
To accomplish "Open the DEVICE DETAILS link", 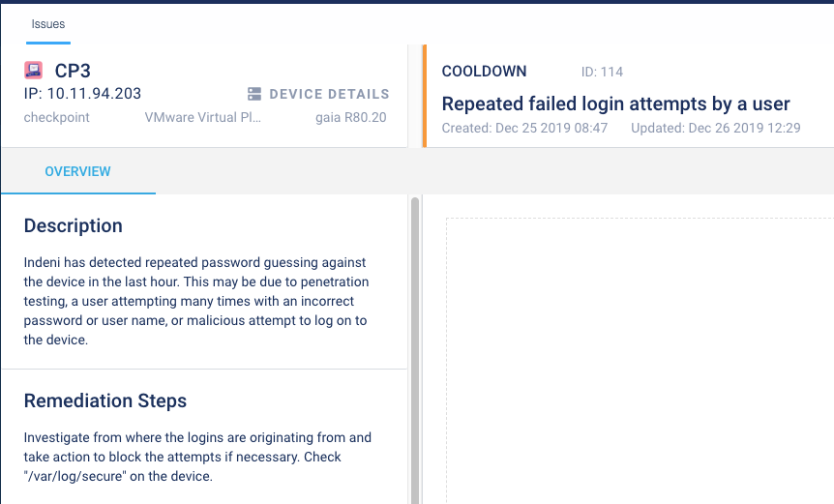I will [328, 94].
